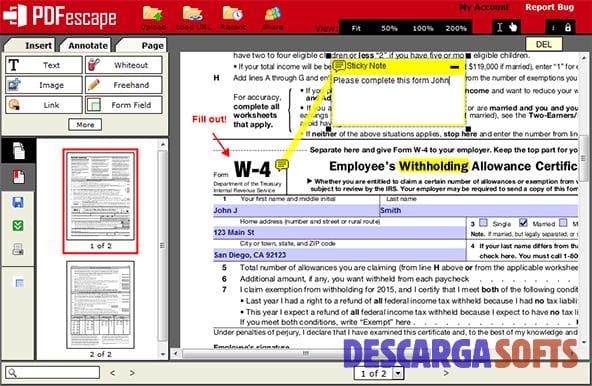Image resolution: width=592 pixels, height=386 pixels.
Task: Click the Upload folder icon
Action: click(x=153, y=14)
